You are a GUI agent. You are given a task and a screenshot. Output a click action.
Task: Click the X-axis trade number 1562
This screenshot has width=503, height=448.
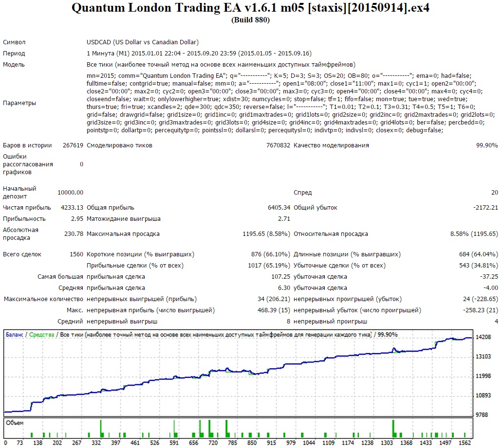[x=465, y=443]
